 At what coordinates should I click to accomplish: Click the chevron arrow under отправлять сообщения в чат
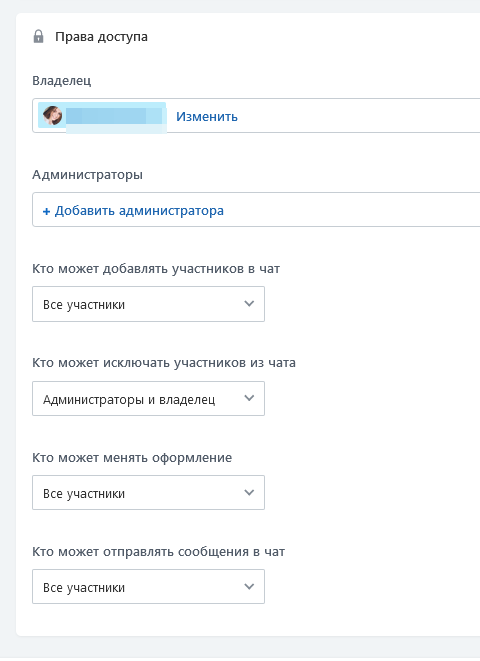pos(249,586)
